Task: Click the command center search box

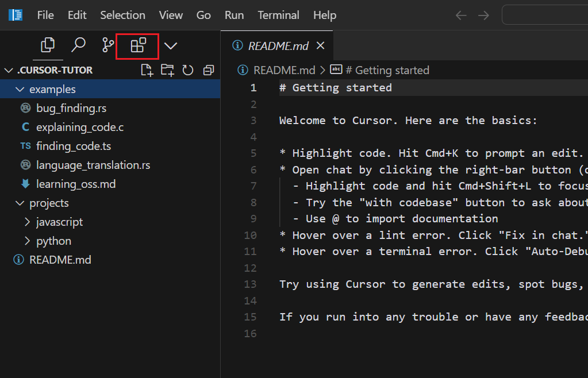Action: (545, 15)
